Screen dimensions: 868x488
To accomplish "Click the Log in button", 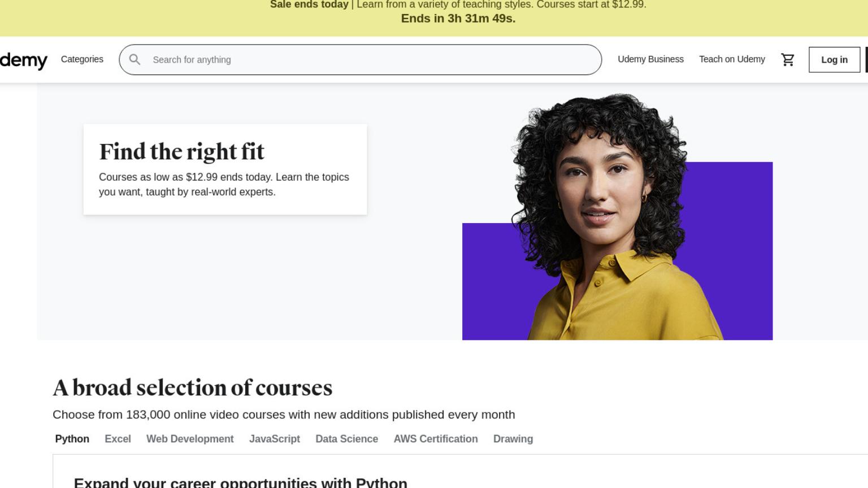I will click(834, 60).
